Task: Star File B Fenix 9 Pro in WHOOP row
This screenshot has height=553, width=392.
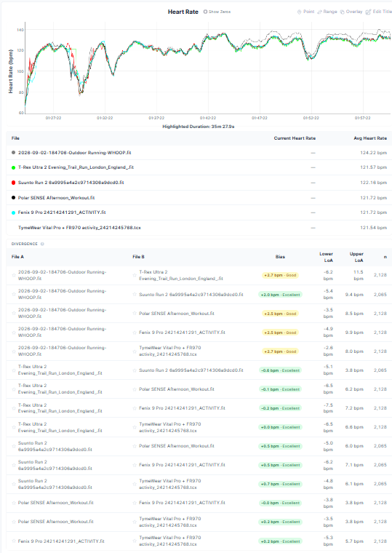Action: tap(135, 333)
